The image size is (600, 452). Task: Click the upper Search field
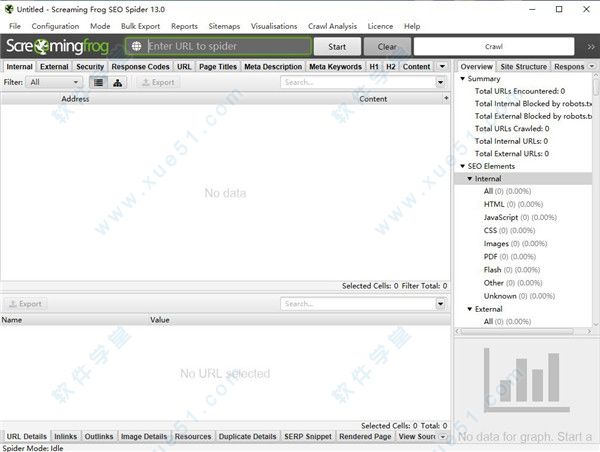(359, 82)
